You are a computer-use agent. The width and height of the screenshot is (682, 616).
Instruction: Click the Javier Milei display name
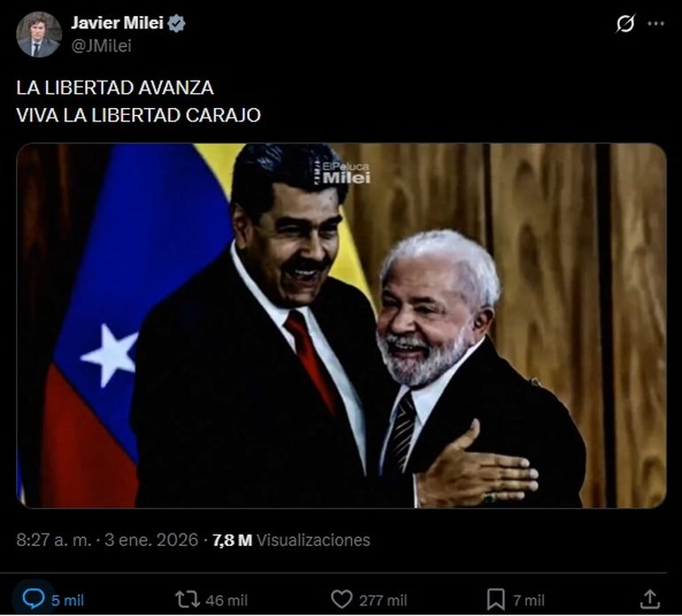pyautogui.click(x=117, y=23)
